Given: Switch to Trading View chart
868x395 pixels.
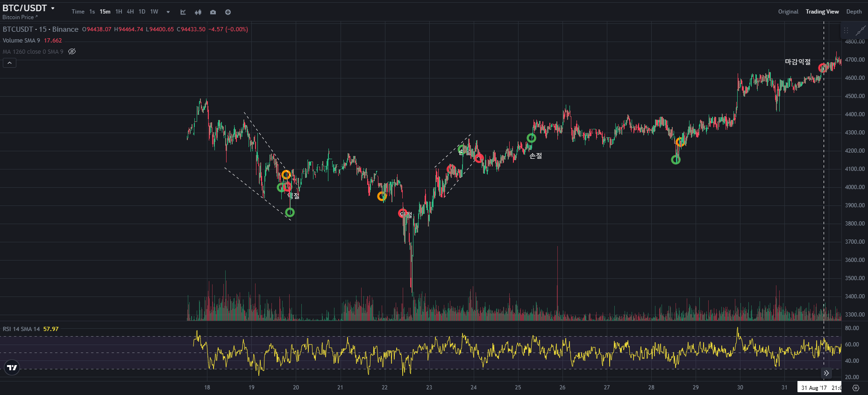Looking at the screenshot, I should point(822,12).
